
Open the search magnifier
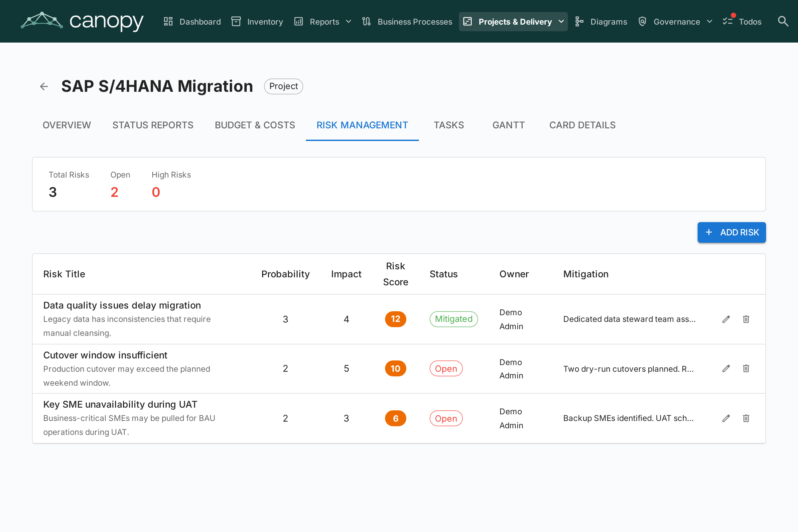tap(783, 21)
